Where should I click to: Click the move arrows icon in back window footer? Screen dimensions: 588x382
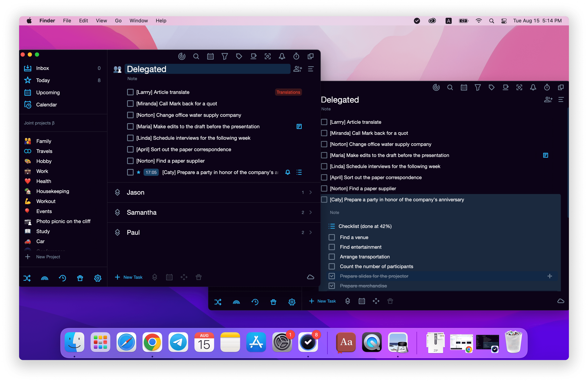point(376,301)
